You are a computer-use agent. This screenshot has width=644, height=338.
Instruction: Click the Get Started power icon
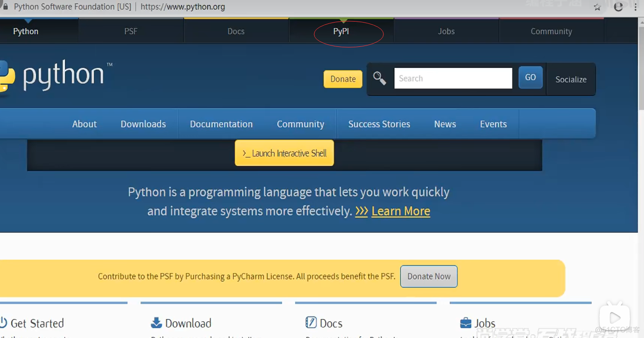3,323
